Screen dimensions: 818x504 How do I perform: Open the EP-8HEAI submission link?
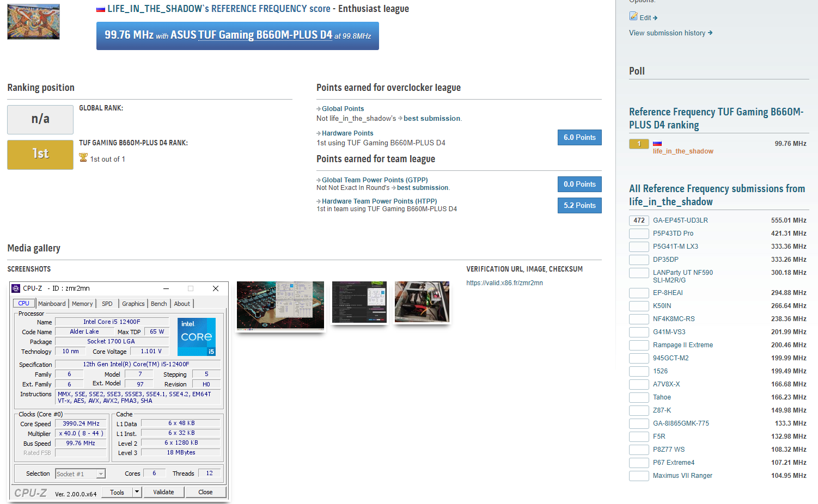tap(668, 293)
